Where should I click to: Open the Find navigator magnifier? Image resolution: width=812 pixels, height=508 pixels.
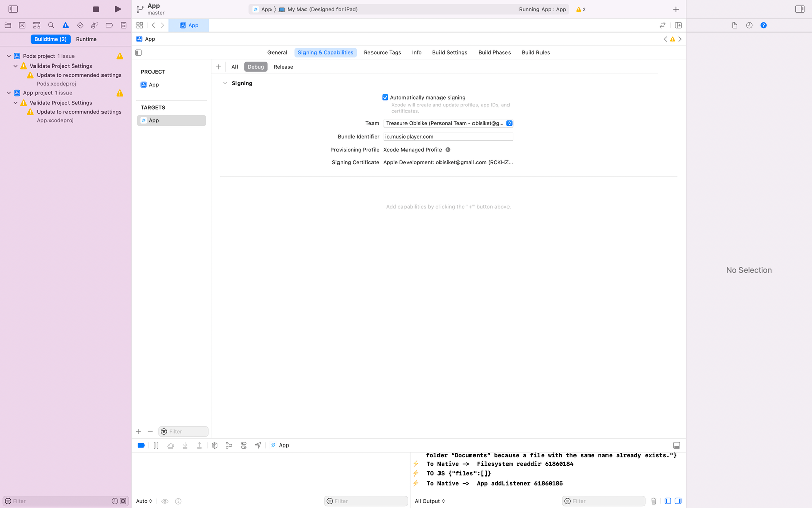click(51, 25)
